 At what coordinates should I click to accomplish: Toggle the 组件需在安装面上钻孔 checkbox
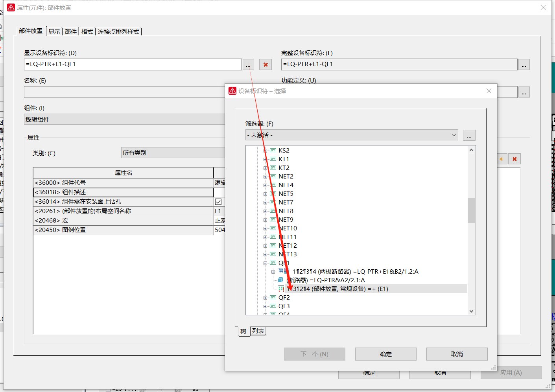click(x=218, y=202)
